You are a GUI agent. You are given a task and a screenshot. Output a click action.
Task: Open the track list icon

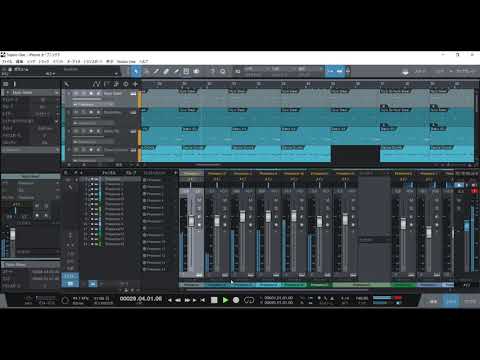pyautogui.click(x=5, y=84)
